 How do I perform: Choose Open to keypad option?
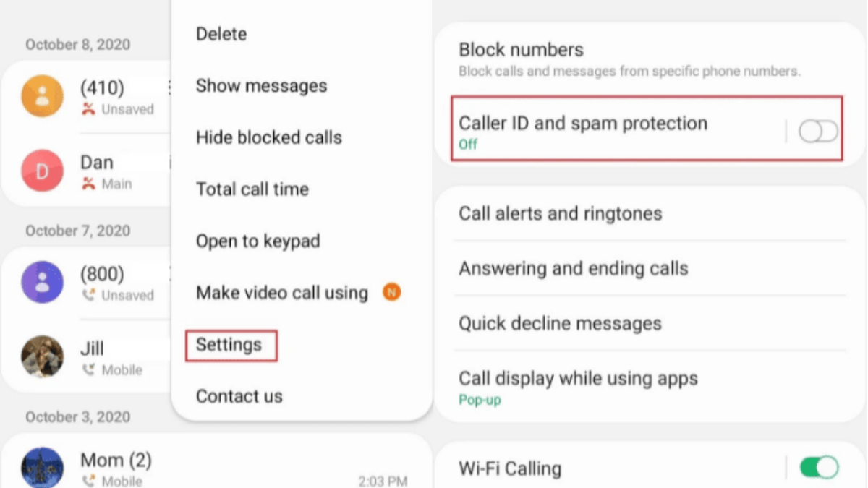point(258,241)
